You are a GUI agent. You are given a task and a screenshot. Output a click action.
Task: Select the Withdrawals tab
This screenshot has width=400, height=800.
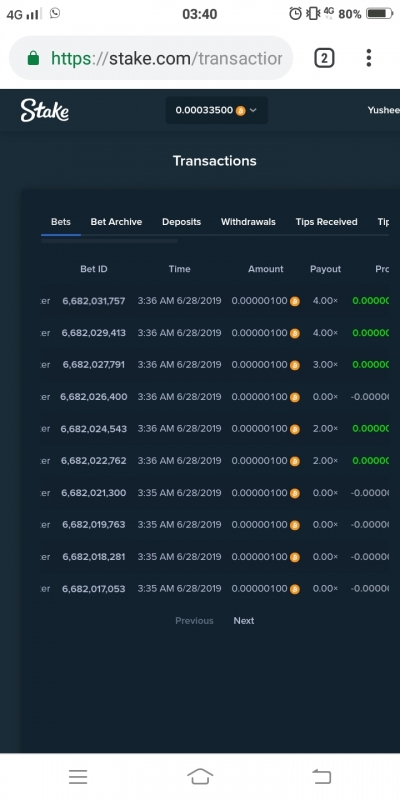coord(248,222)
